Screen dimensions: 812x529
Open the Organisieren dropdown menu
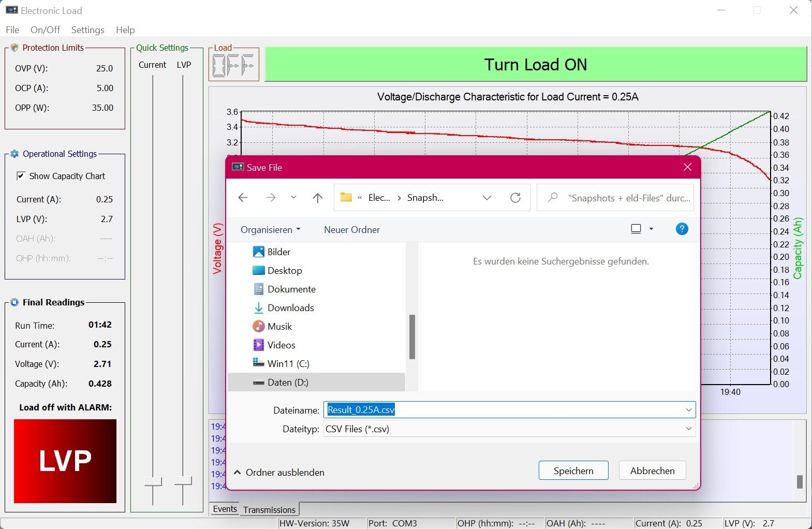click(x=270, y=230)
